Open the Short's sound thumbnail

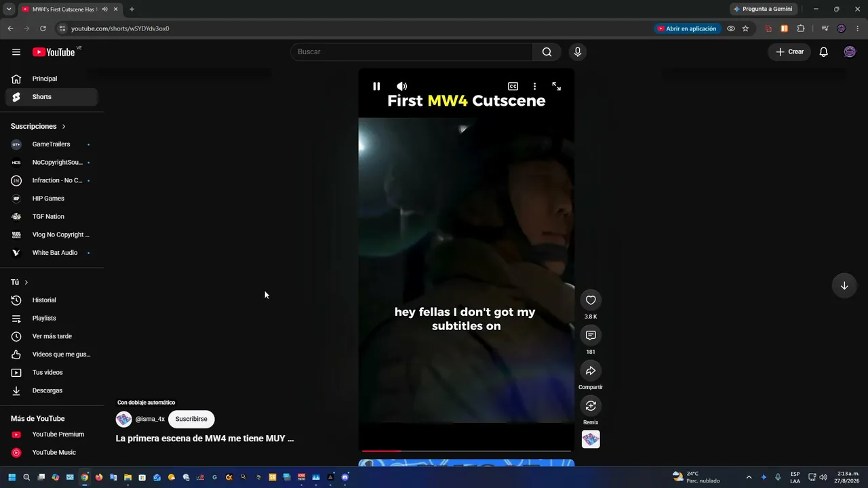point(591,439)
